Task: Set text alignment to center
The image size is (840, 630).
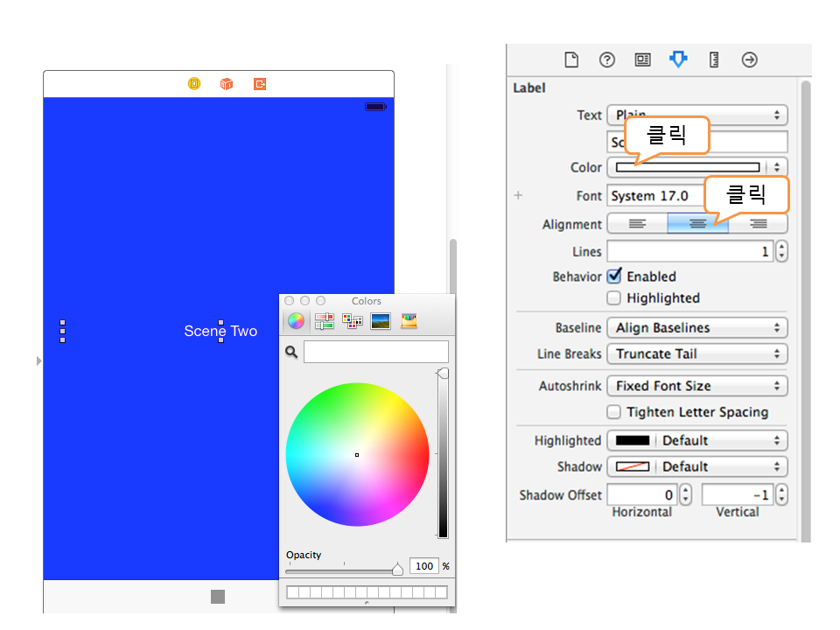Action: [697, 224]
